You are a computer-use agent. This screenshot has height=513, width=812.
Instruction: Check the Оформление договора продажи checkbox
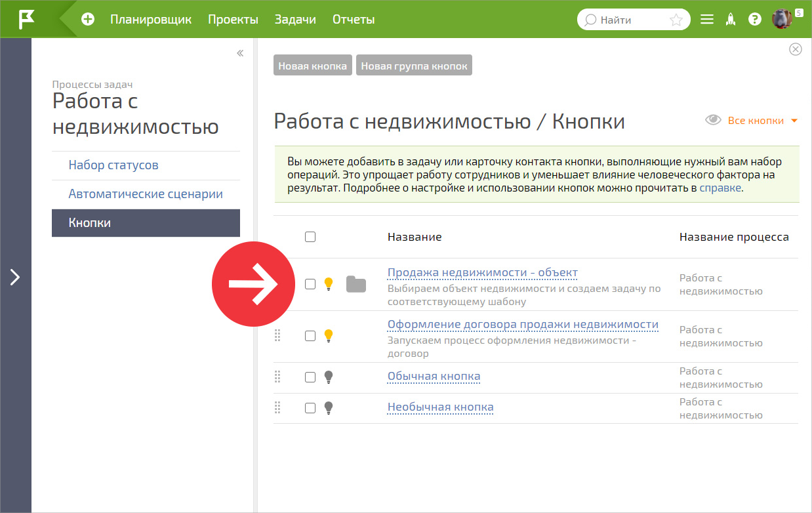[x=310, y=336]
